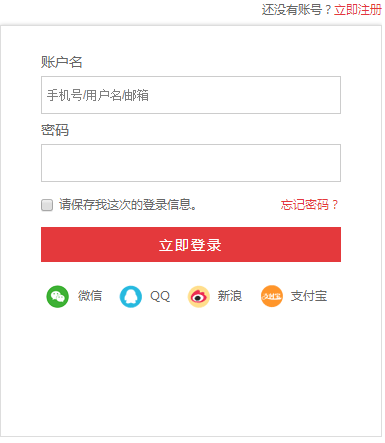Click the 账户名 field label
Screen dimensions: 385x443
(x=62, y=62)
